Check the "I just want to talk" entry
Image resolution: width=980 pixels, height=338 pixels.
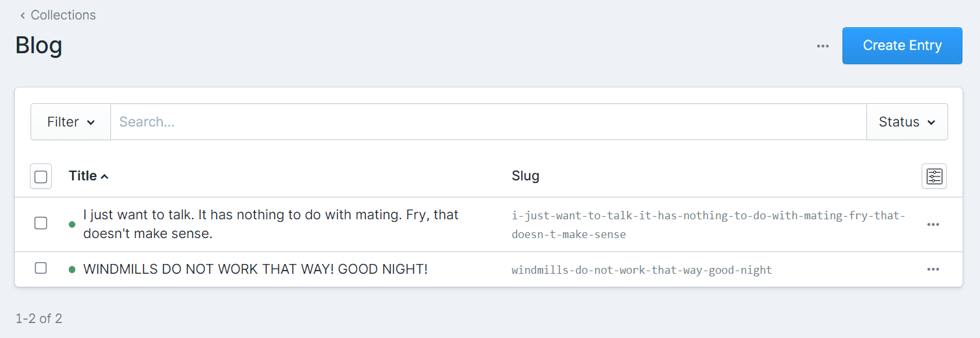[41, 224]
